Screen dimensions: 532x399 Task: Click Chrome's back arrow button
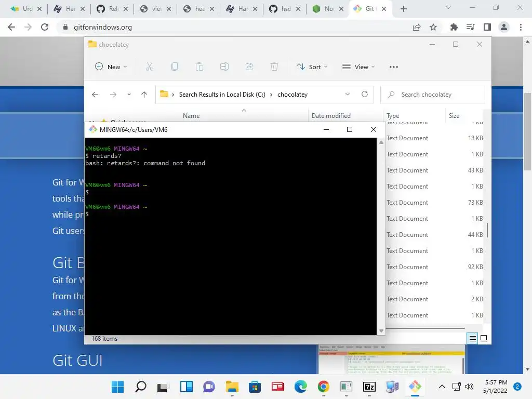point(11,27)
